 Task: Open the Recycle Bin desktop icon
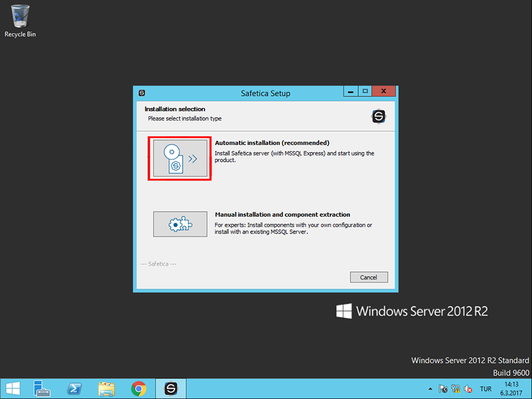[x=20, y=21]
